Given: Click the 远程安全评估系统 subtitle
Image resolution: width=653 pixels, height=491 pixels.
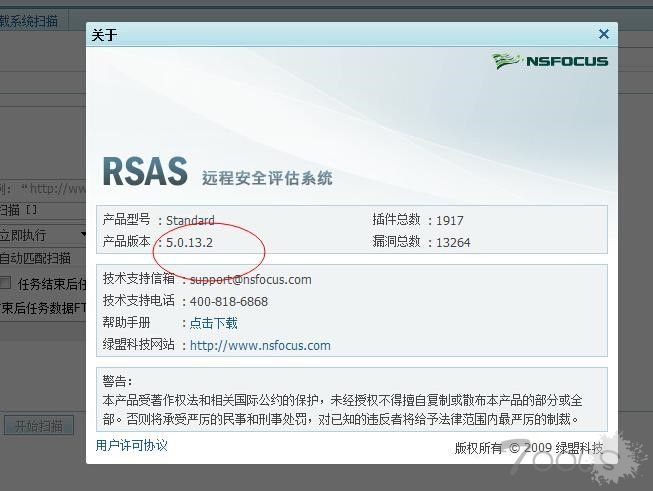Looking at the screenshot, I should coord(267,178).
